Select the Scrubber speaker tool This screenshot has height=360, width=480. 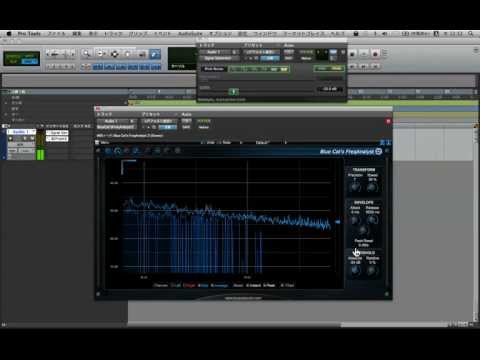click(142, 53)
